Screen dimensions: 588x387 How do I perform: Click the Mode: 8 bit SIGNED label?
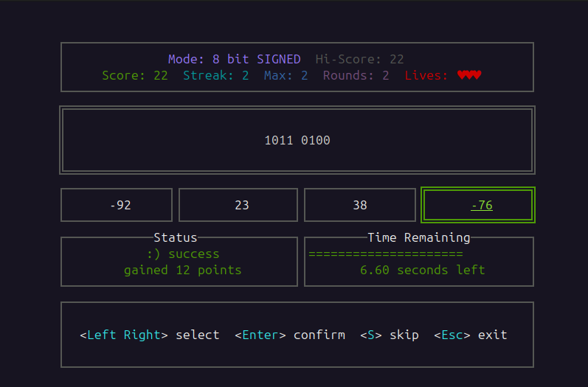[x=234, y=59]
